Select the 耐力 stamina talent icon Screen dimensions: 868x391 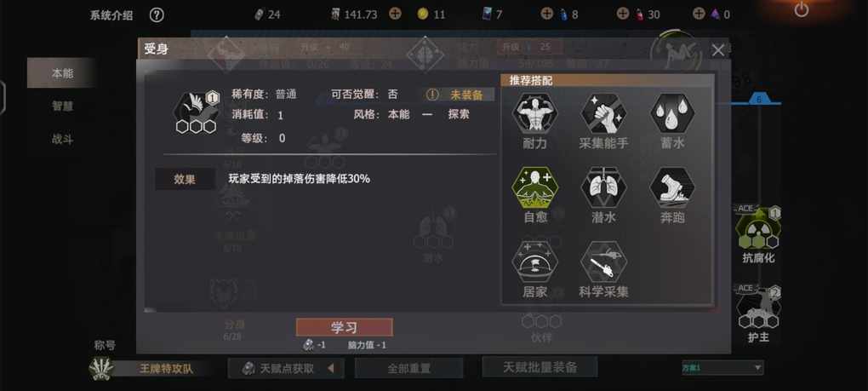(534, 113)
